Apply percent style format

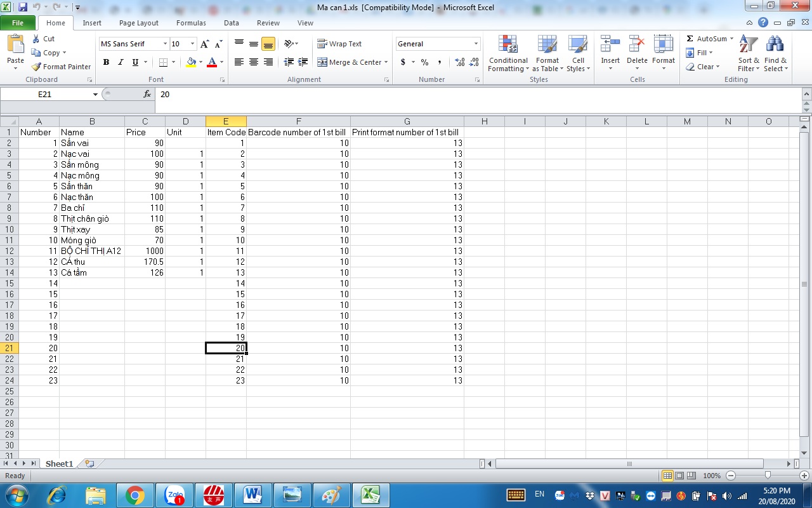(x=424, y=62)
